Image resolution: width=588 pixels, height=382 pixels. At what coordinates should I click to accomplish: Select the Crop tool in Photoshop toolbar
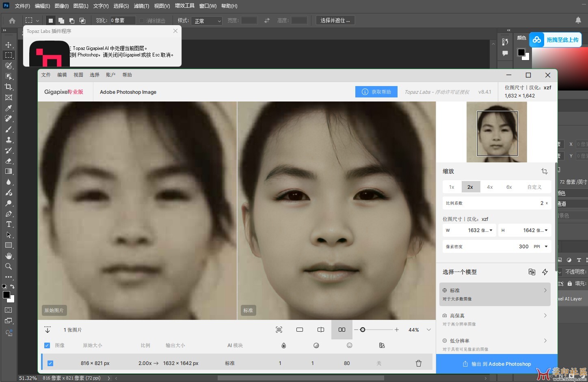click(9, 87)
